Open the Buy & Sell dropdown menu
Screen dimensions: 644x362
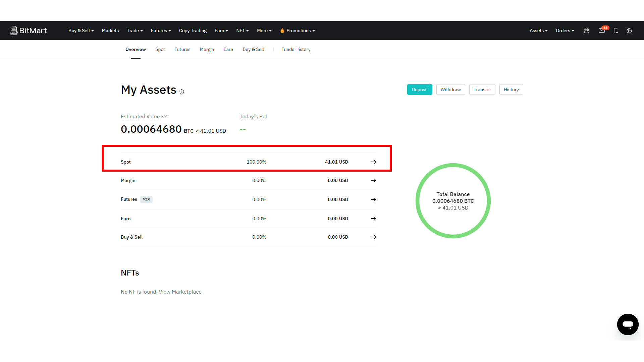81,30
